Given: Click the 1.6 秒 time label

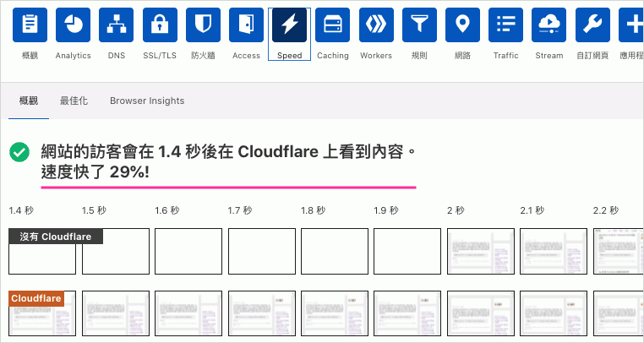Looking at the screenshot, I should [167, 210].
